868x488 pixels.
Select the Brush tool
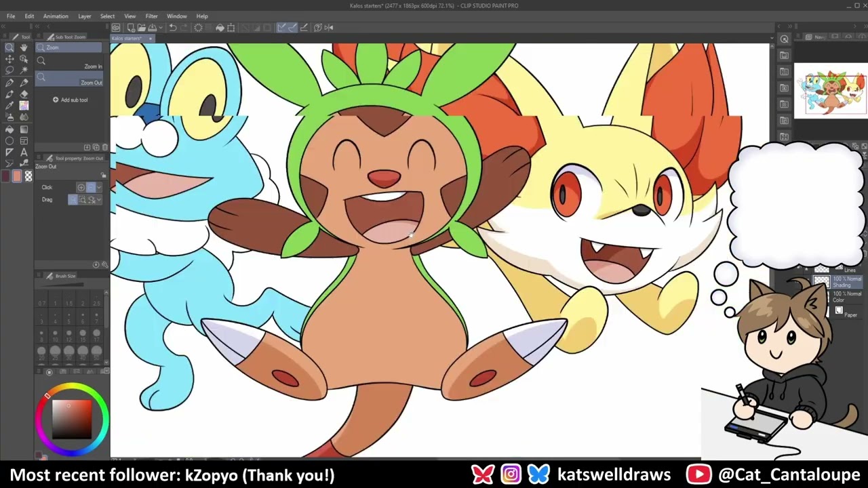coord(9,94)
